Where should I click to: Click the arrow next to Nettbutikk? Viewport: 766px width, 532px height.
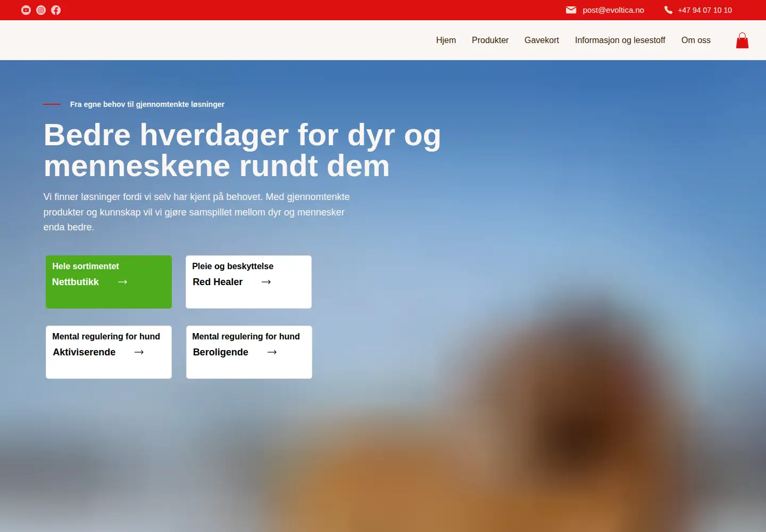[123, 282]
